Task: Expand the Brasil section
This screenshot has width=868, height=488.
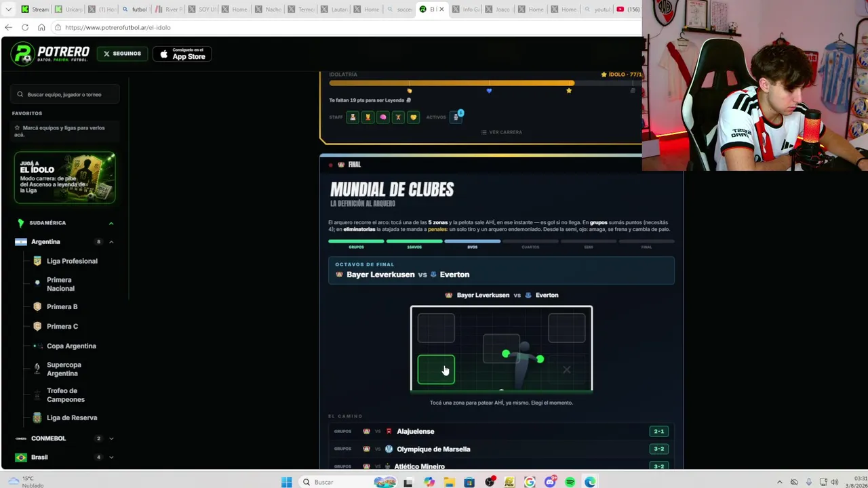Action: point(111,457)
